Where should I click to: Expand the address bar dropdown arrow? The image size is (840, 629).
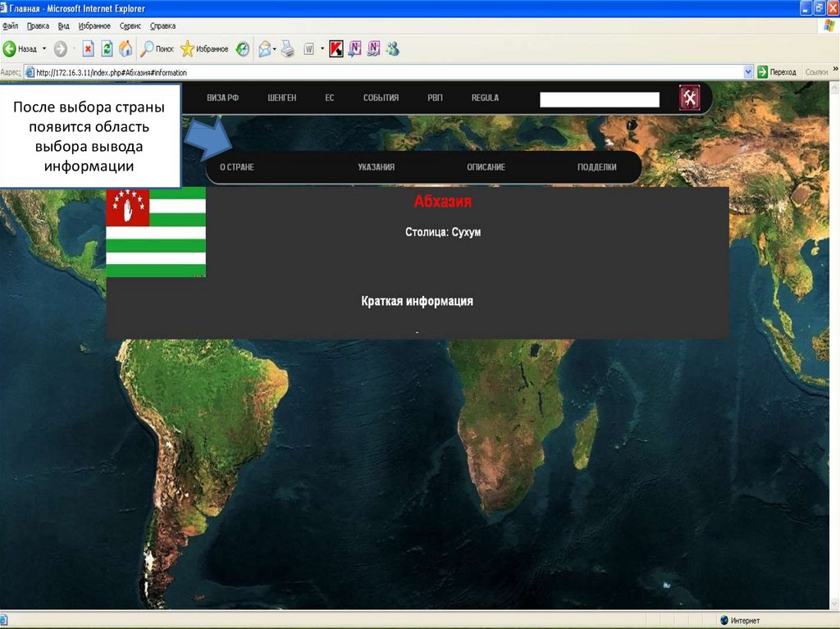pos(747,72)
